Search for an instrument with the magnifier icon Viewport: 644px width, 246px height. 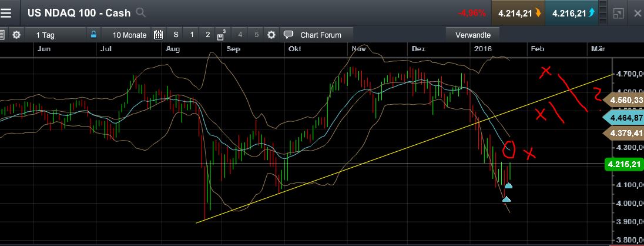(x=140, y=13)
